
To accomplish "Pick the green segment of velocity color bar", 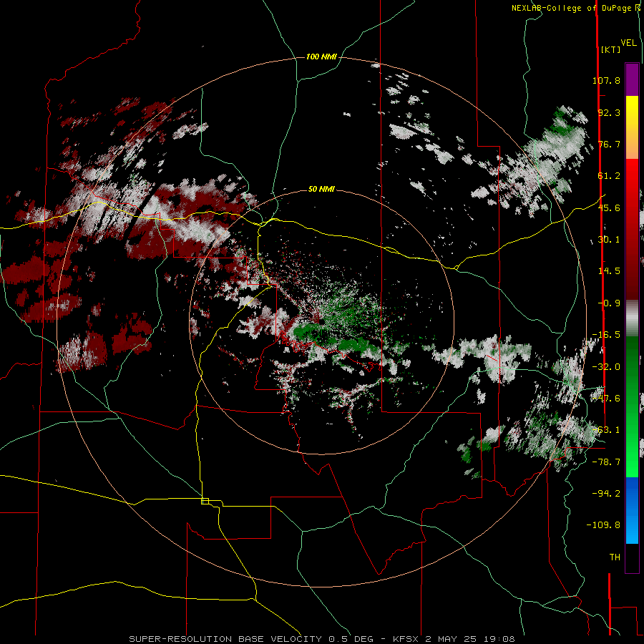I will (x=632, y=406).
